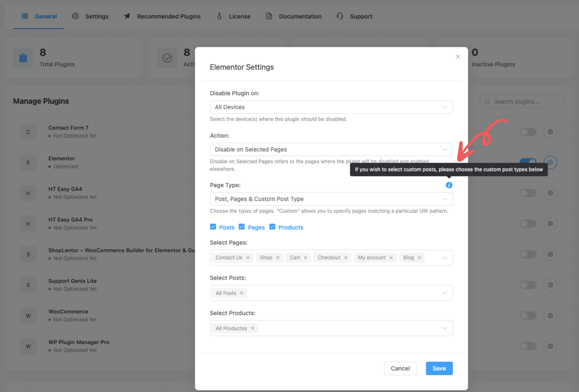
Task: Click the Documentation page icon
Action: [x=269, y=16]
